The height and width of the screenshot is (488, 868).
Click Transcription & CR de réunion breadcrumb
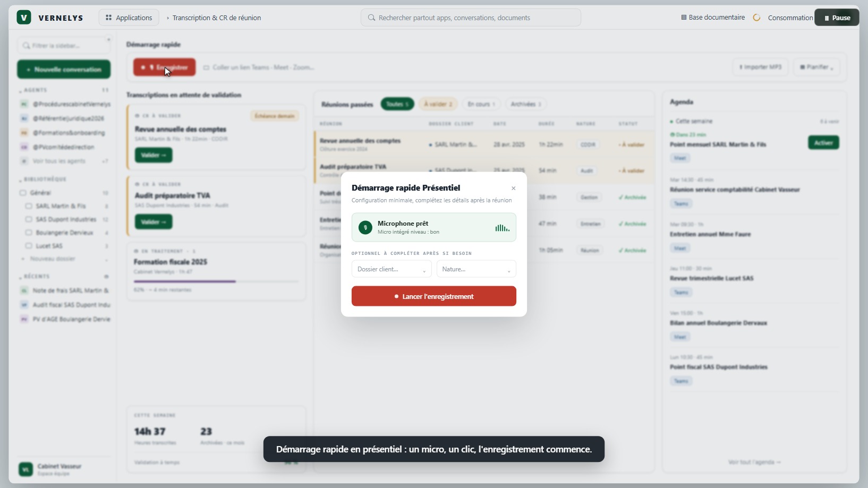pyautogui.click(x=217, y=18)
